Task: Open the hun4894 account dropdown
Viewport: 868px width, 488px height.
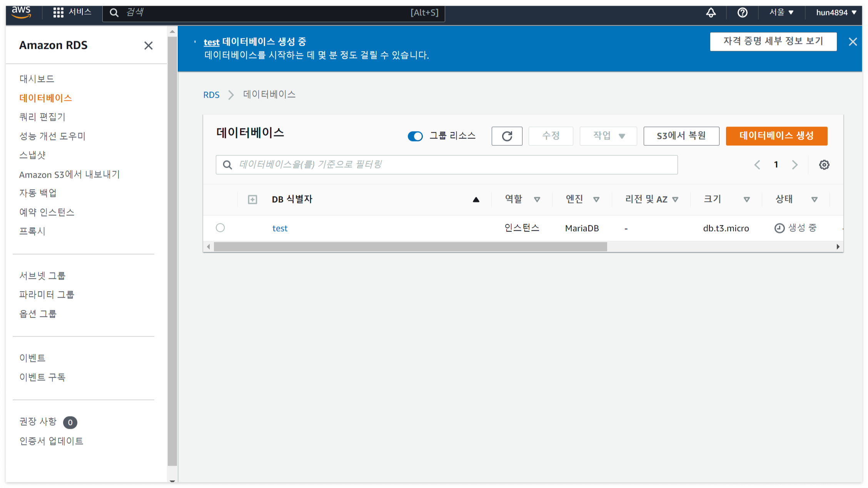Action: pos(836,13)
